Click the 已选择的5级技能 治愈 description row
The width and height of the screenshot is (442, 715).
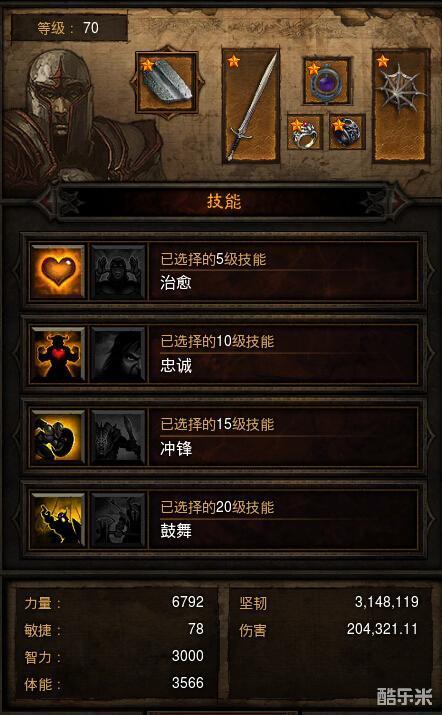(x=284, y=272)
